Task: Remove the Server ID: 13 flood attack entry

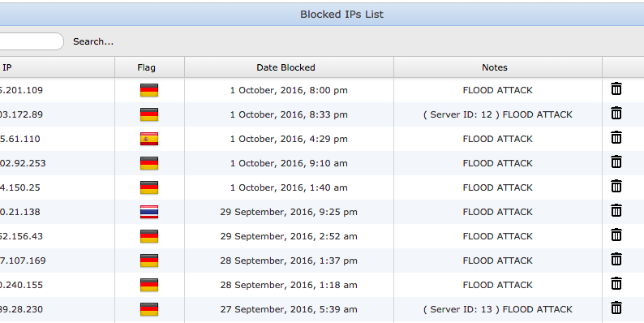Action: [x=616, y=308]
